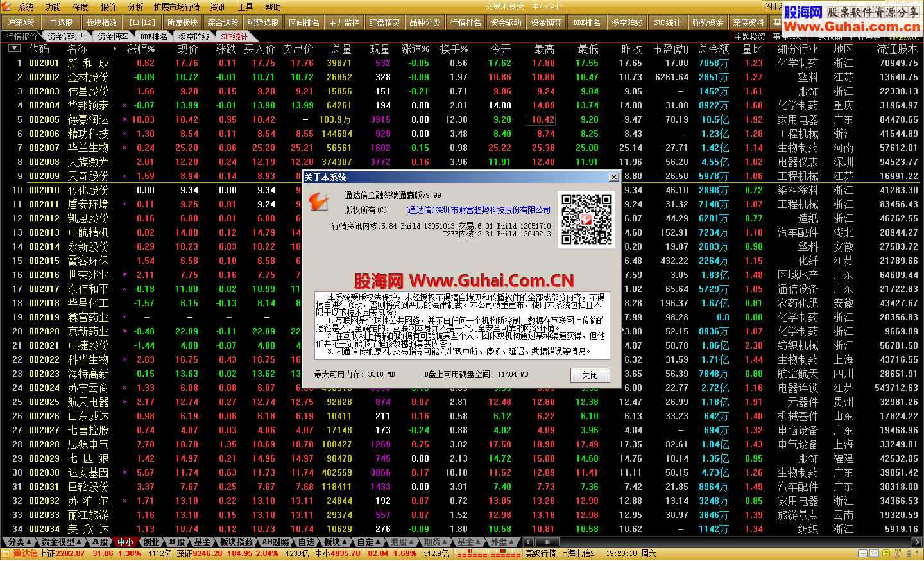The height and width of the screenshot is (561, 924).
Task: Expand the 港股 bottom tab menu
Action: 402,542
